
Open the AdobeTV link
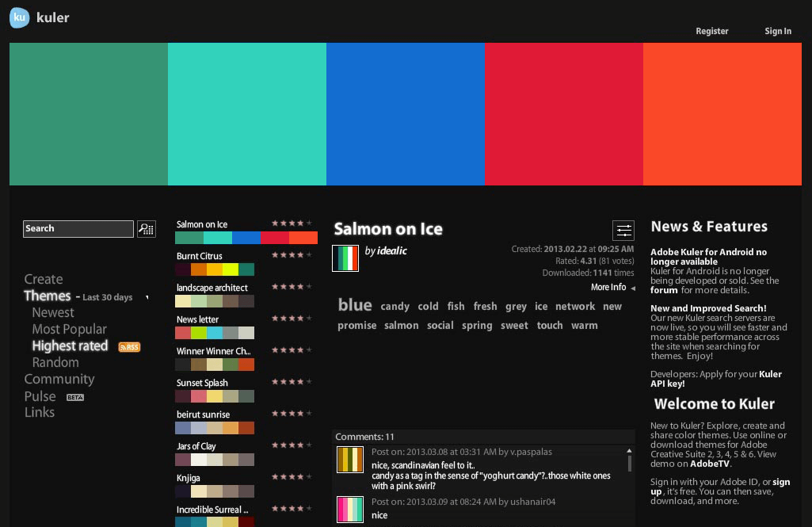pos(710,464)
